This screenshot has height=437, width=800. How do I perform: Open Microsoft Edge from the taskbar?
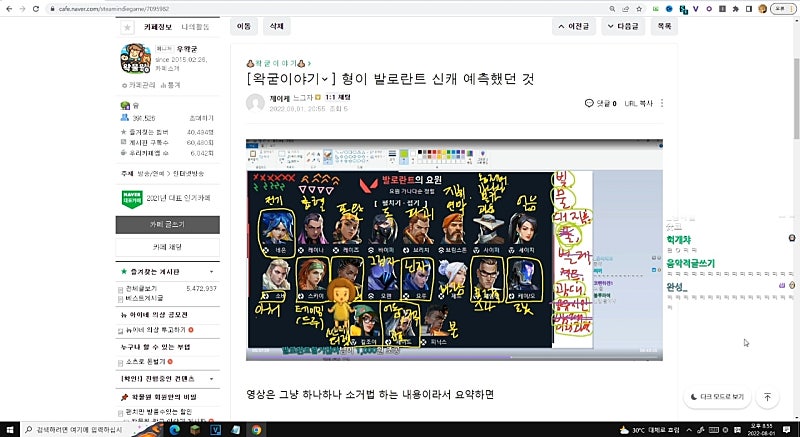pos(174,430)
